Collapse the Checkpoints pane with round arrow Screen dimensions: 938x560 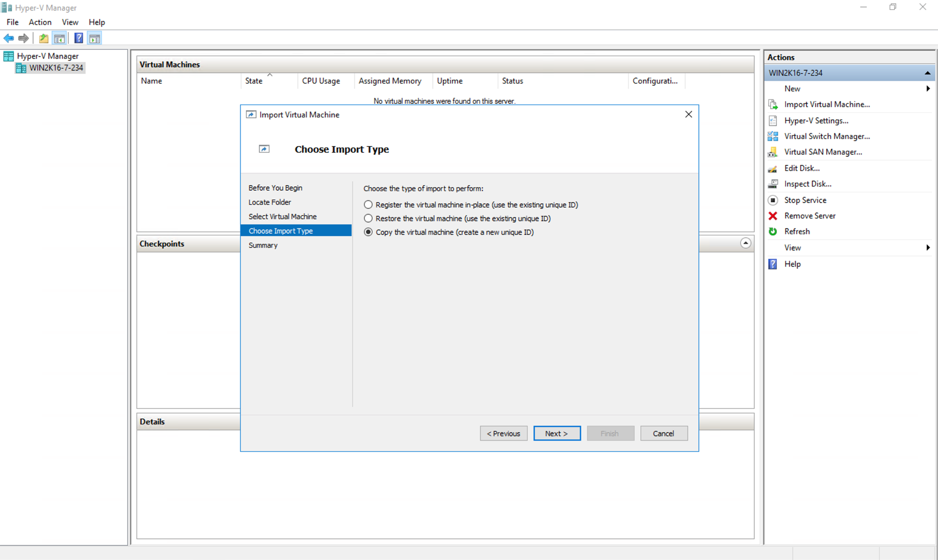pos(746,243)
